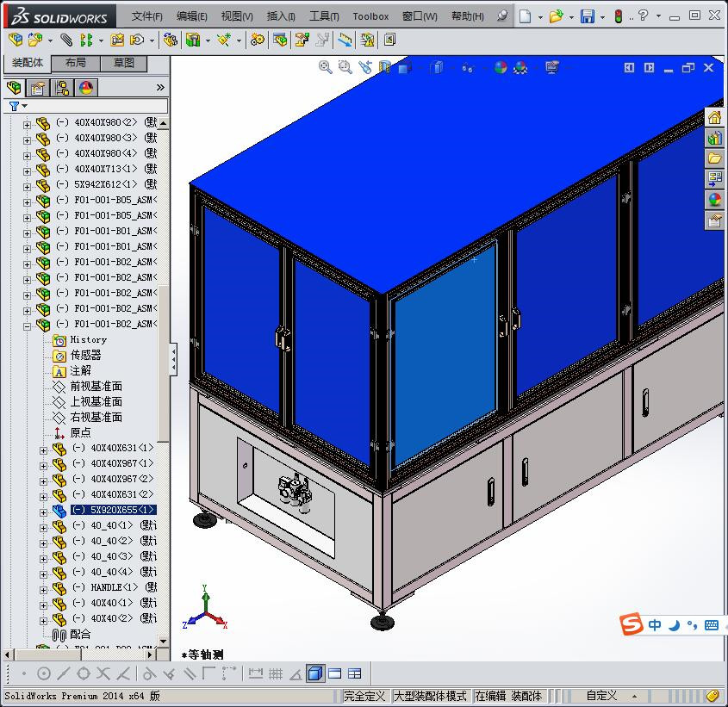Image resolution: width=728 pixels, height=707 pixels.
Task: Open the DisplayManager tab icon
Action: 86,88
